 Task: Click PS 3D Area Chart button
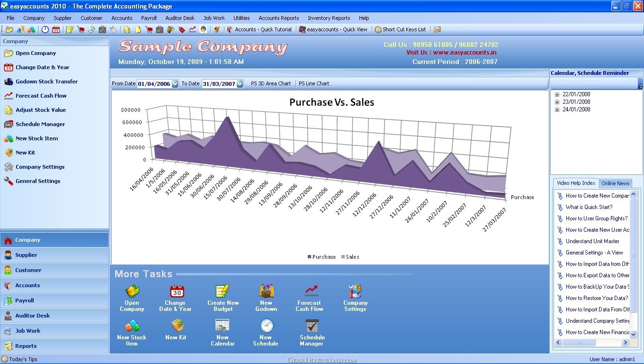pos(271,83)
